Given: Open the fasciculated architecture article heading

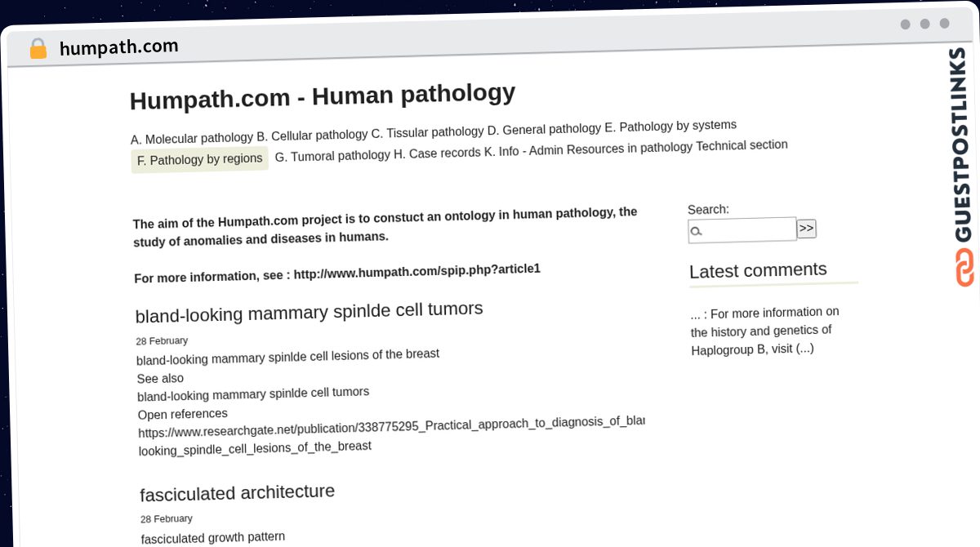Looking at the screenshot, I should (x=238, y=493).
